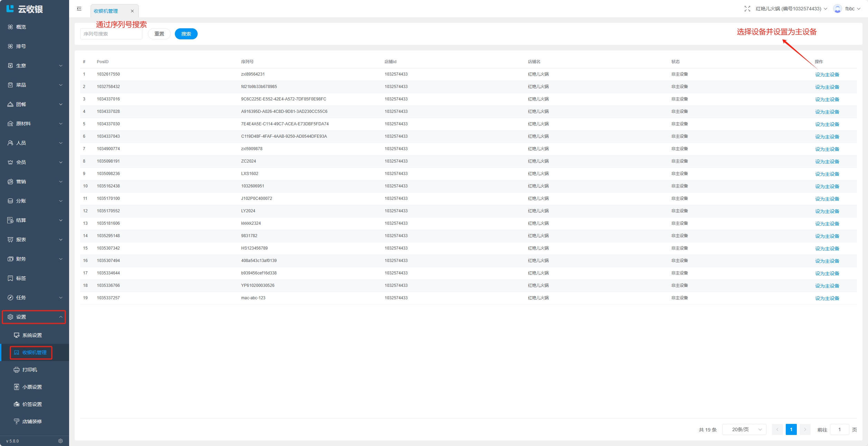
Task: Expand the 报表 reports menu
Action: click(x=35, y=240)
